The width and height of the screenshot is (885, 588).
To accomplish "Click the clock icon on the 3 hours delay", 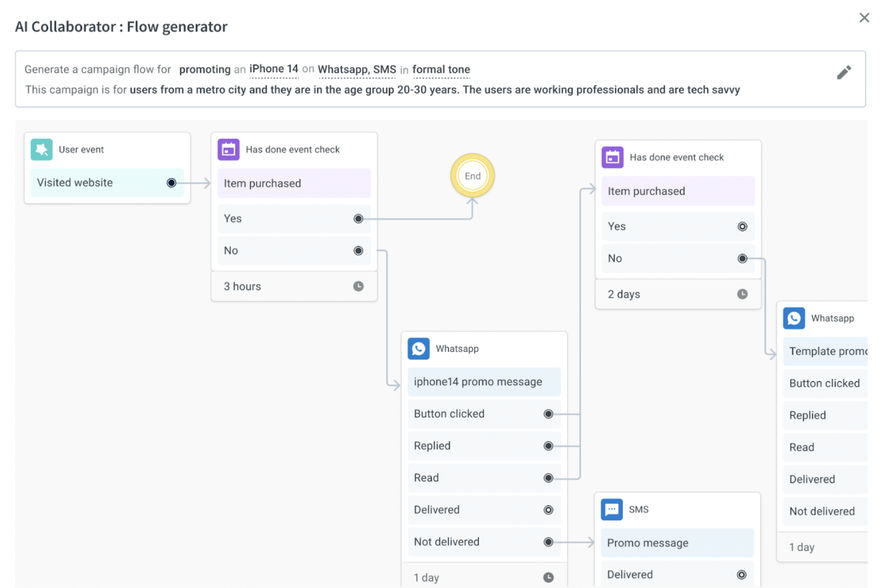I will [358, 286].
